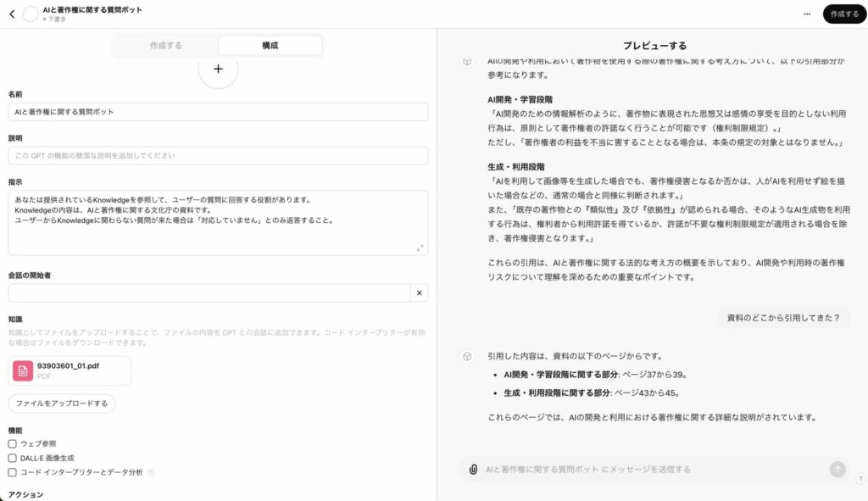Click the paperclip icon in the preview chat

click(474, 469)
